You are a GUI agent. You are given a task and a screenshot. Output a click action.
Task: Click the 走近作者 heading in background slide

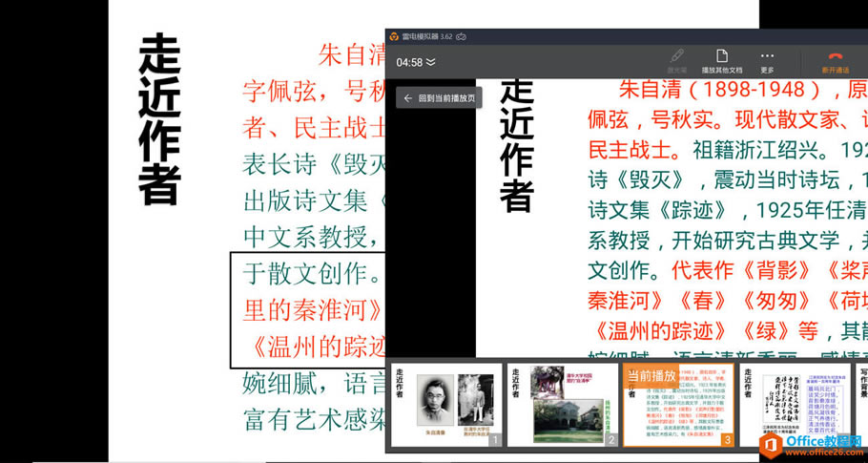coord(159,118)
